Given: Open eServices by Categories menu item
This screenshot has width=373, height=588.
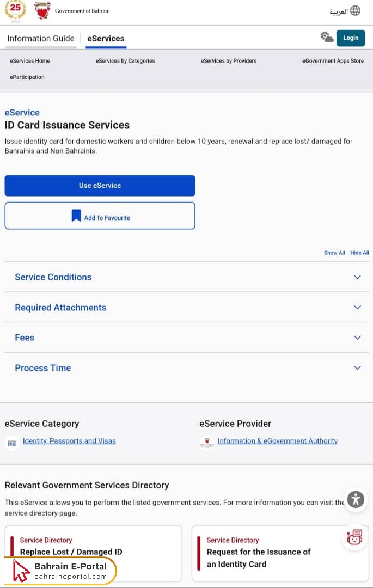Looking at the screenshot, I should coord(125,61).
